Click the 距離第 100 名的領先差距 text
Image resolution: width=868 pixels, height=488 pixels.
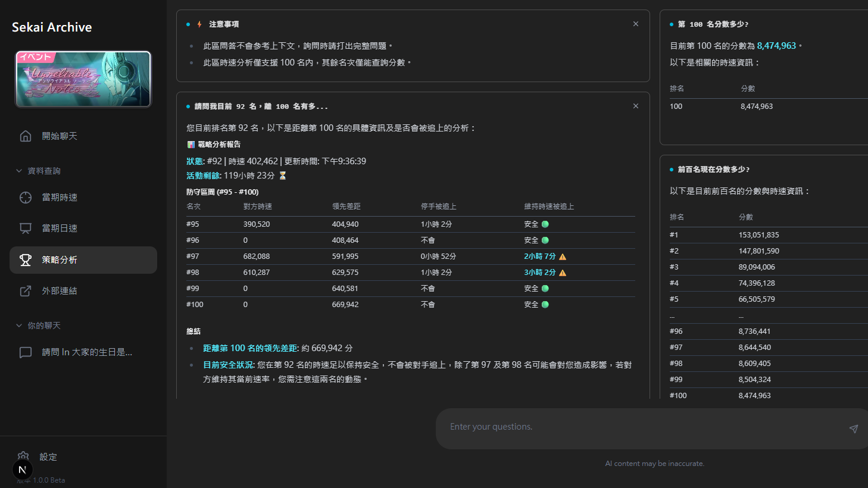[251, 348]
